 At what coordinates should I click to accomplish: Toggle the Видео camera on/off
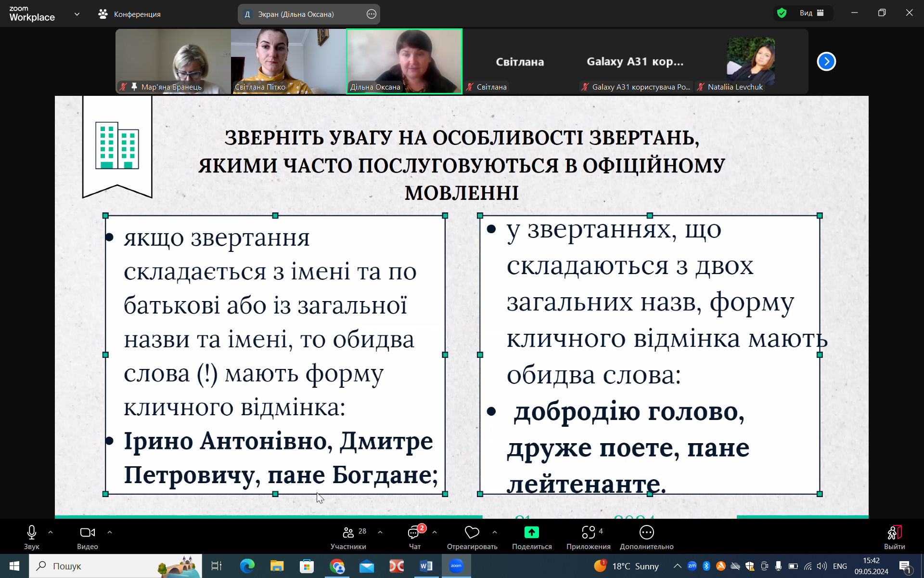pos(87,532)
